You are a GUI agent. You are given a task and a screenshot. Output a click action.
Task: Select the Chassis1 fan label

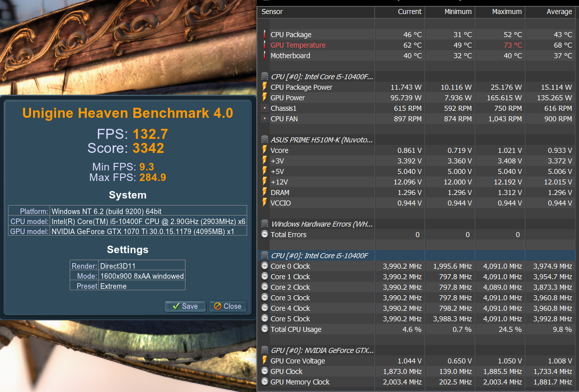[x=284, y=108]
